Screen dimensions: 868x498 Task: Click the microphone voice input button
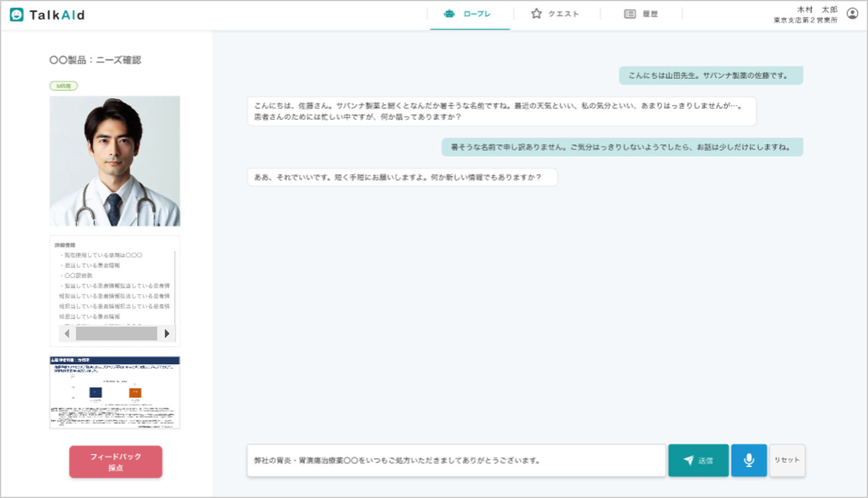[749, 460]
